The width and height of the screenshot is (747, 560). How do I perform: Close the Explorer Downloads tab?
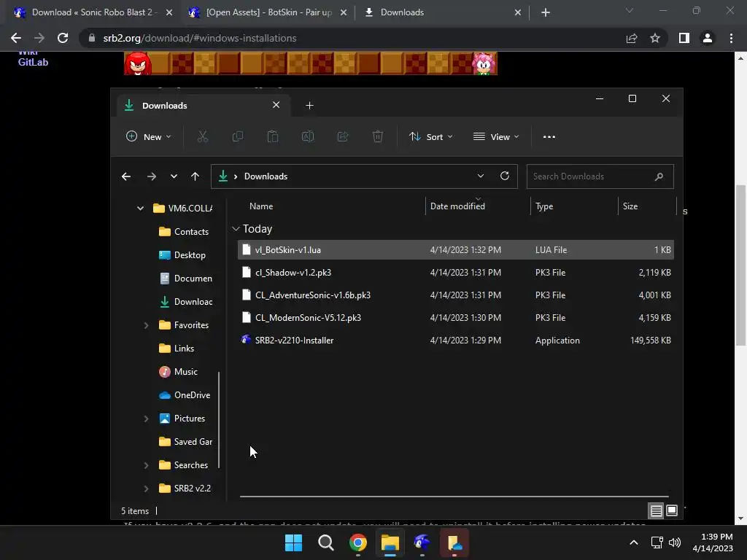coord(276,105)
